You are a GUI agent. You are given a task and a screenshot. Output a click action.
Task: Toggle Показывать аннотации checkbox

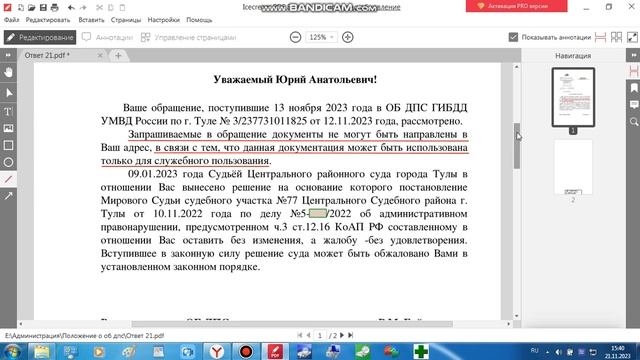pos(513,37)
